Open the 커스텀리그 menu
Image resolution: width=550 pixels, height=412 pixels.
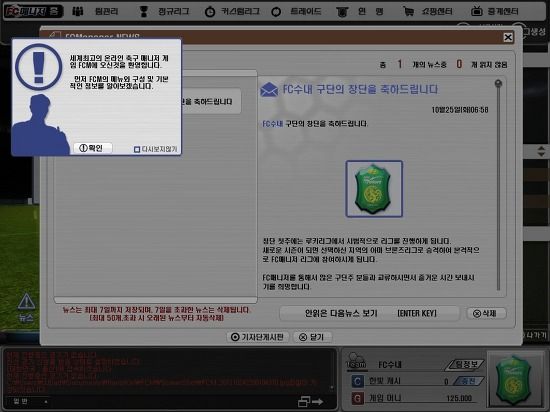tap(240, 12)
